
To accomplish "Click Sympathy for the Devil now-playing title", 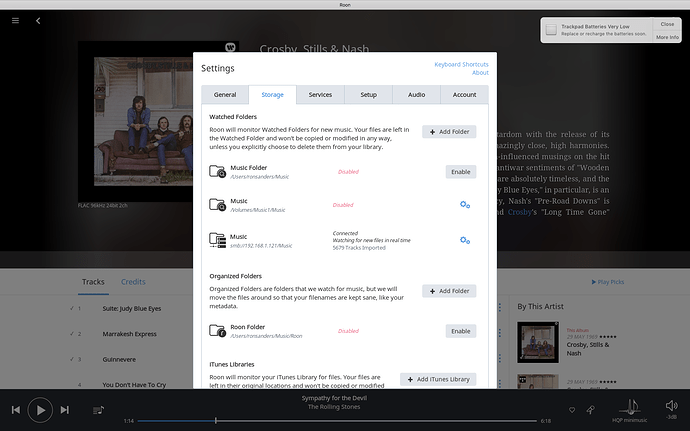I will (x=334, y=398).
